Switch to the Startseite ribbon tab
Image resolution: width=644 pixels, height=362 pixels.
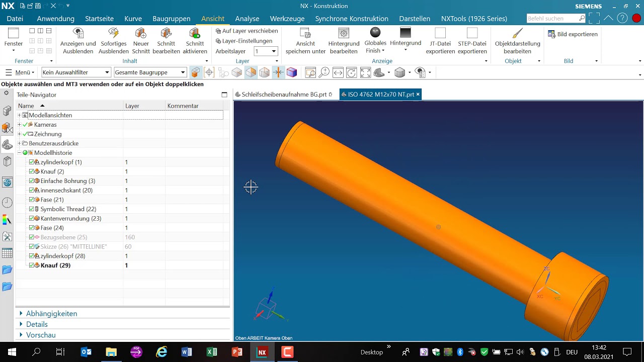(99, 19)
